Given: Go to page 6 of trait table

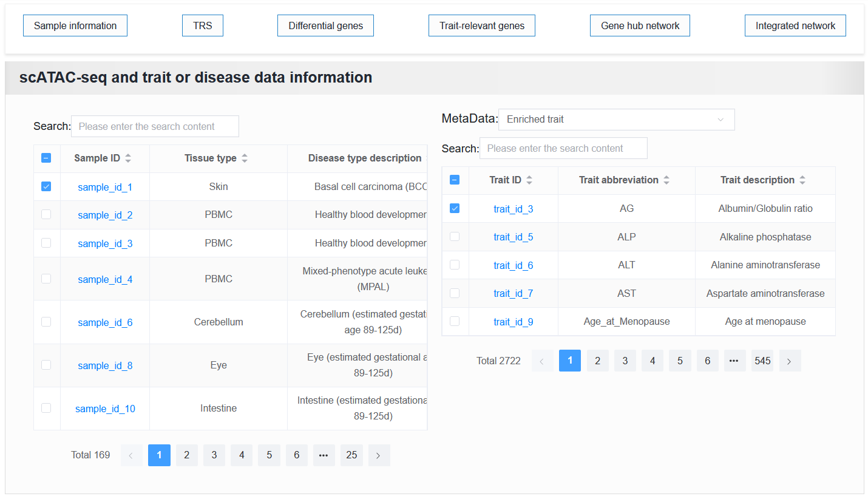Looking at the screenshot, I should [x=708, y=361].
